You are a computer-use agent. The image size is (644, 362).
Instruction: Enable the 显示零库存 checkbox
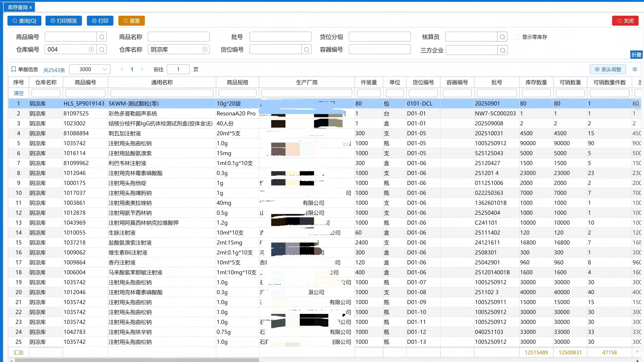point(517,37)
